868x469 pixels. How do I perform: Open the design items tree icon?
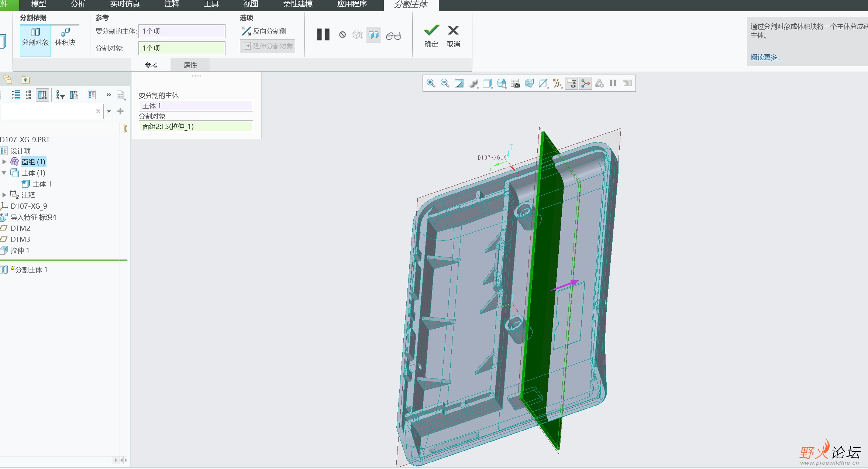point(92,95)
